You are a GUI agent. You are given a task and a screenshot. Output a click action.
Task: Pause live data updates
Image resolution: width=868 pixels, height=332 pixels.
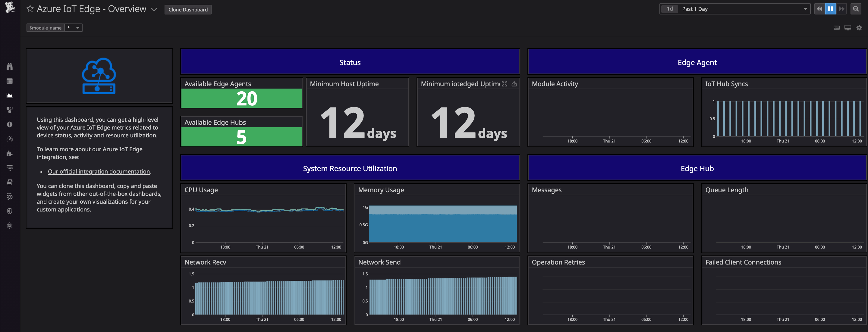831,9
